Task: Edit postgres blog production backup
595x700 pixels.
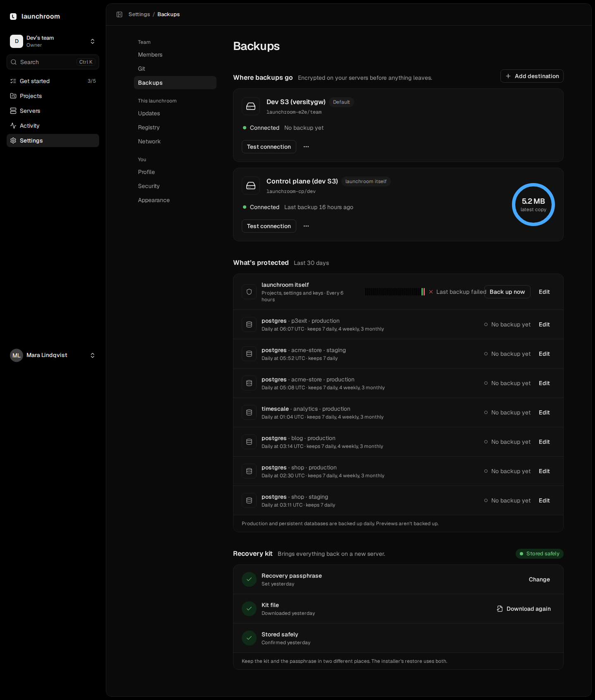Action: [544, 442]
